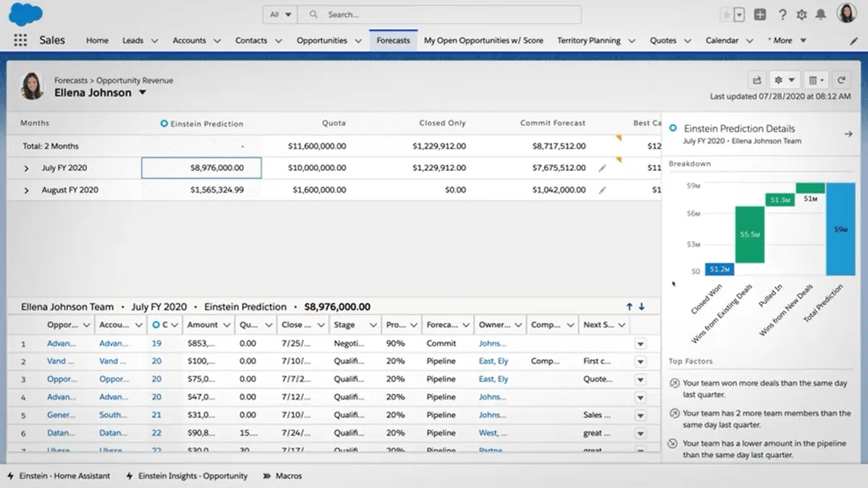This screenshot has width=868, height=488.
Task: Open the Calendar tab
Action: point(722,41)
